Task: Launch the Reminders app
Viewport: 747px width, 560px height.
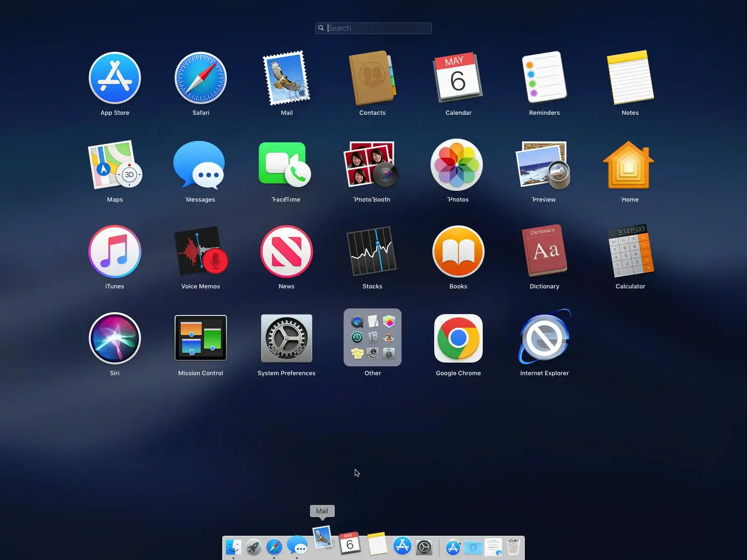Action: [544, 77]
